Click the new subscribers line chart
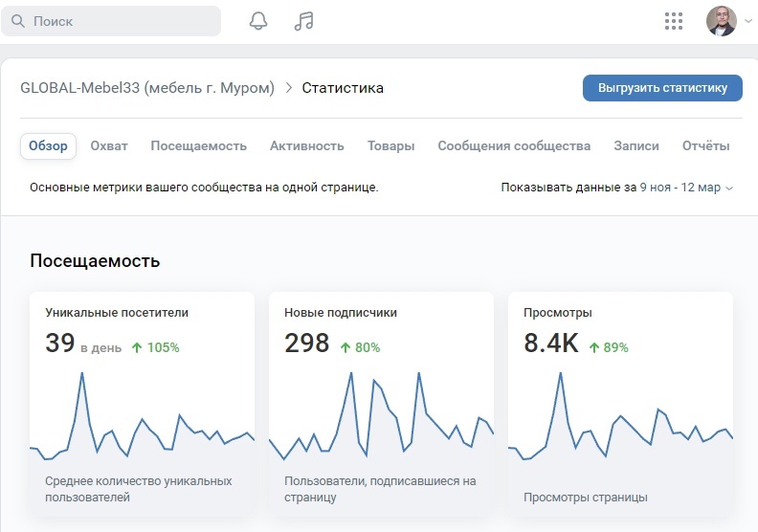 (382, 415)
